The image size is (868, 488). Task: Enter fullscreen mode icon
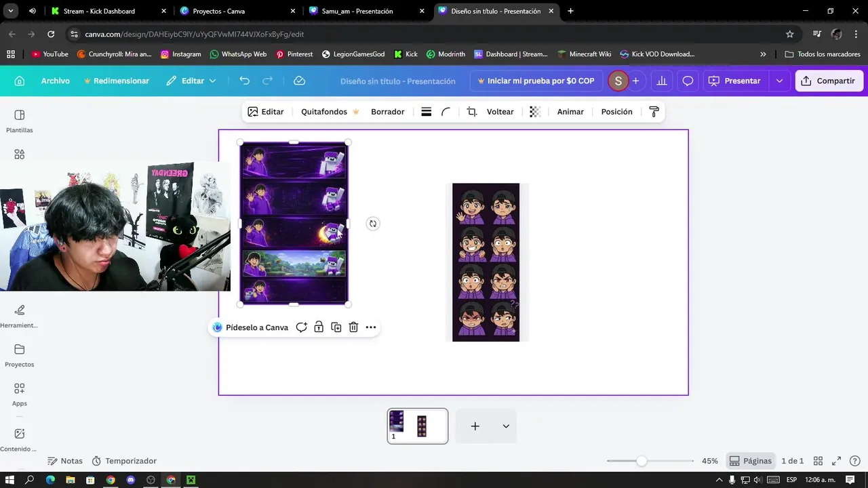coord(836,461)
